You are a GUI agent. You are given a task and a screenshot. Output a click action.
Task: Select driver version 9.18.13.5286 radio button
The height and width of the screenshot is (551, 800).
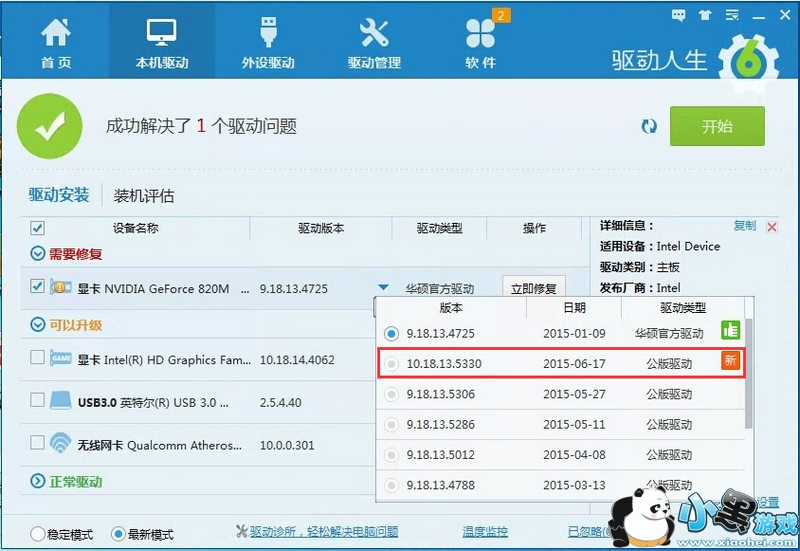[391, 424]
